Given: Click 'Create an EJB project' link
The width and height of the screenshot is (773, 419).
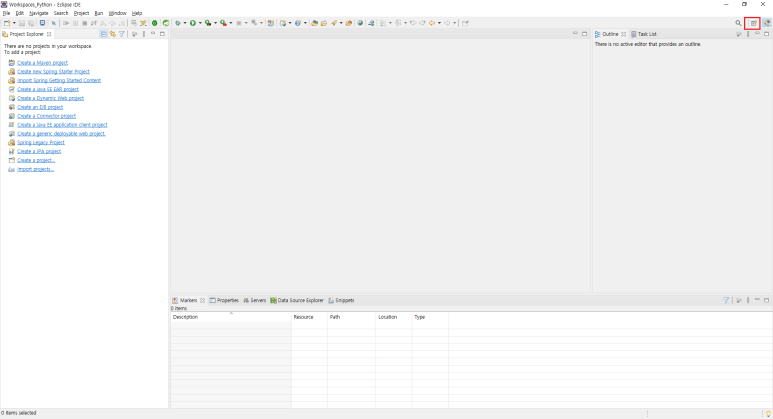Looking at the screenshot, I should (x=40, y=107).
